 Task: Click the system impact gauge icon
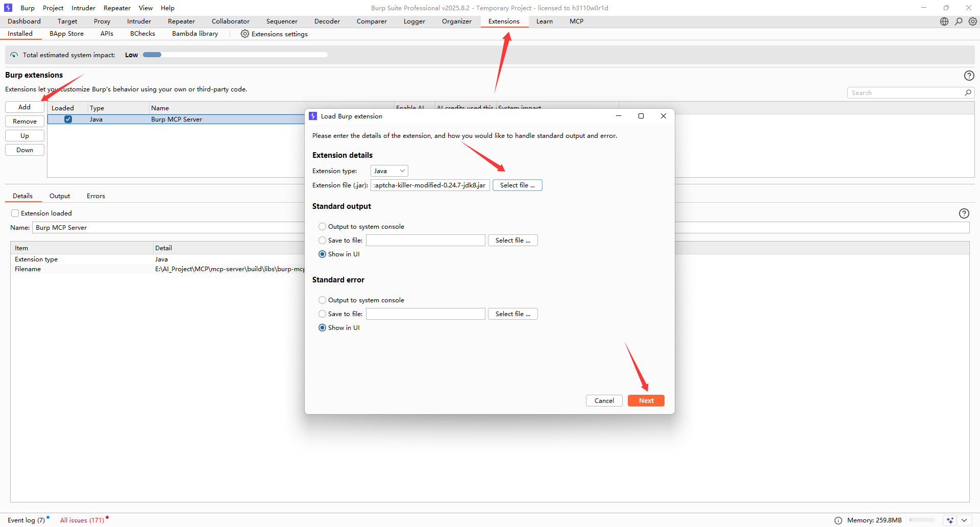pyautogui.click(x=14, y=55)
